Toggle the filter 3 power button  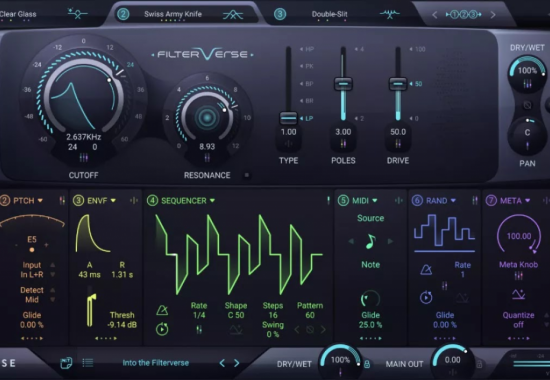pos(280,14)
